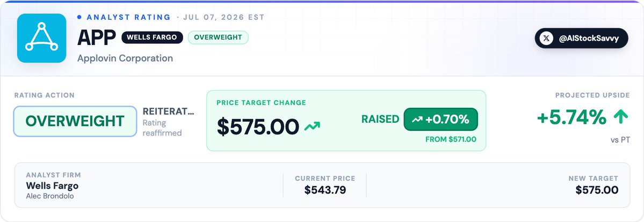
Task: Click the truncated REITERAT… label
Action: 169,112
